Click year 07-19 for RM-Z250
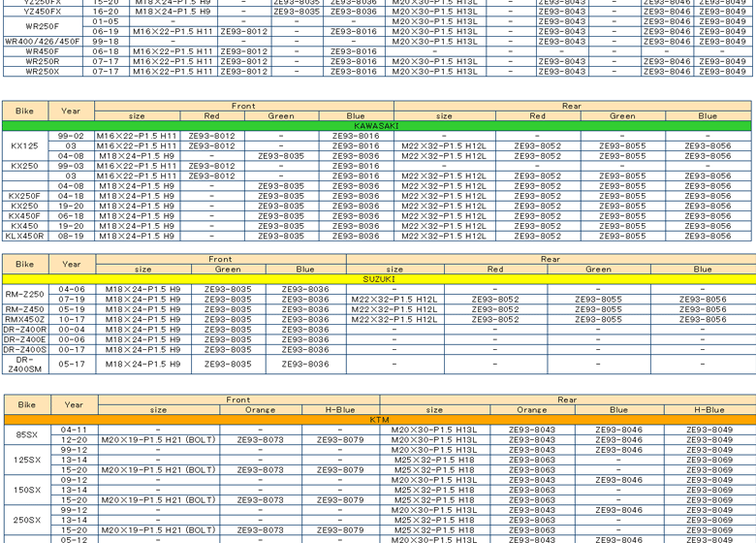The image size is (756, 543). [73, 300]
